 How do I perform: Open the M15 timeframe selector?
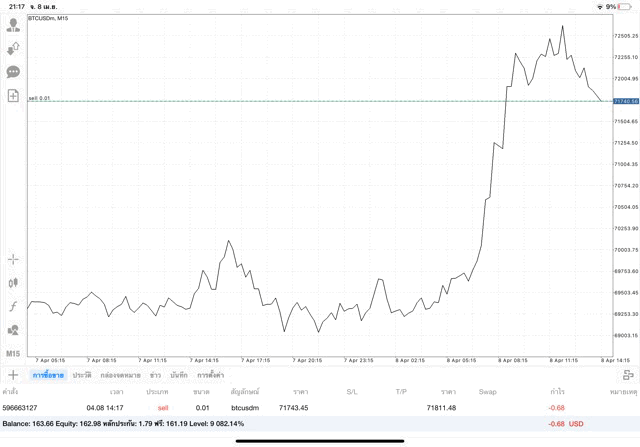(x=13, y=354)
